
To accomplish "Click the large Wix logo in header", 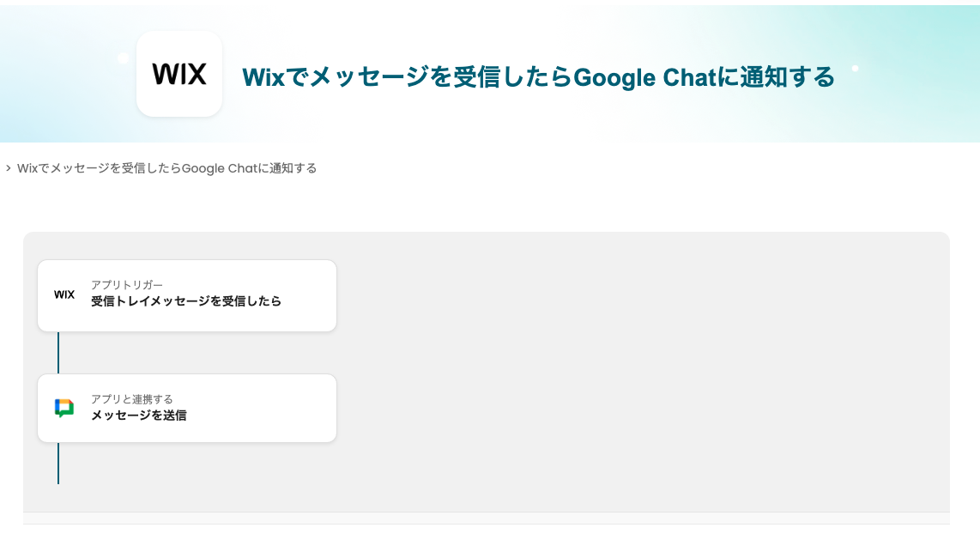I will coord(179,74).
